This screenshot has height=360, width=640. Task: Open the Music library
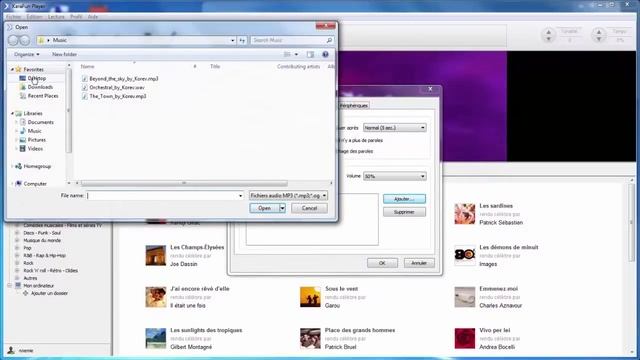(34, 131)
